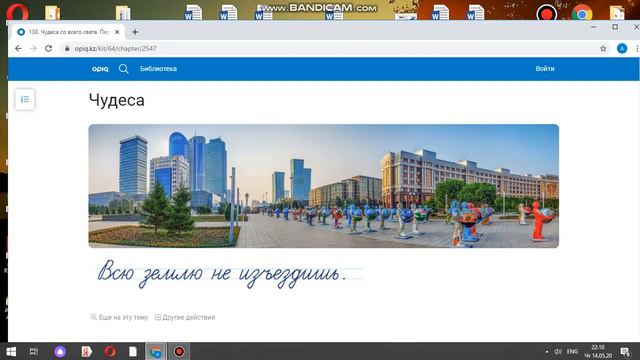Image resolution: width=640 pixels, height=360 pixels.
Task: Click the handwritten phrase 'Всю землю не изъездишь.'
Action: coord(222,274)
